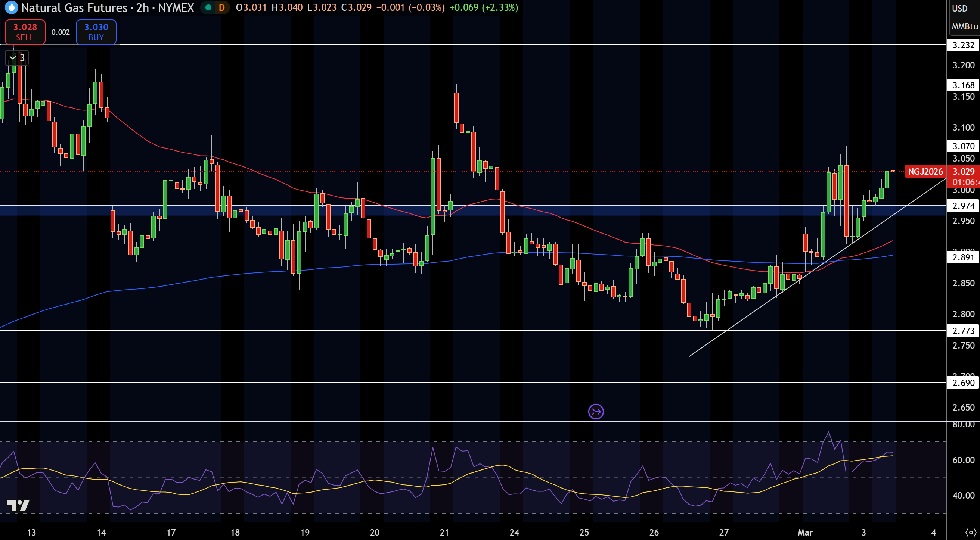Select the 2.690 horizontal line price label

[963, 383]
